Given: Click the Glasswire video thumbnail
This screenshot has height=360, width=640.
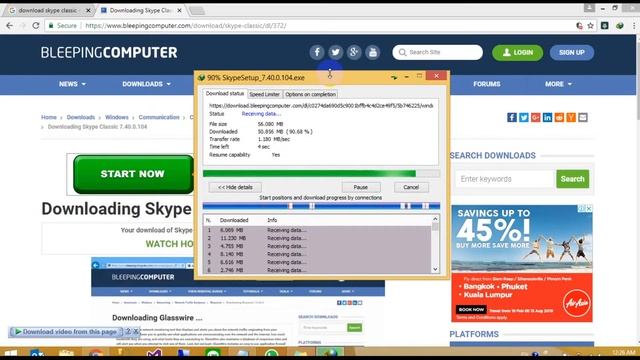Looking at the screenshot, I should coord(238,302).
